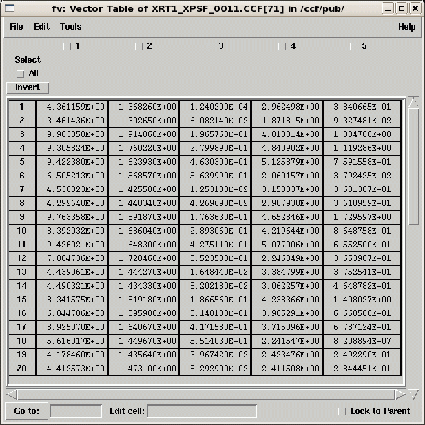Viewport: 425px width, 425px height.
Task: Toggle the checkbox beside column 1 header
Action: [67, 46]
